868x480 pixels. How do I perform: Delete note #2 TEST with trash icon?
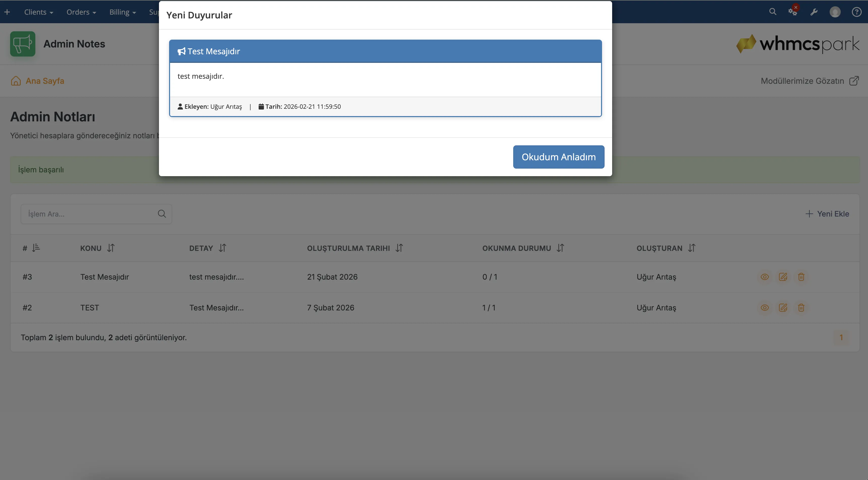click(x=801, y=307)
